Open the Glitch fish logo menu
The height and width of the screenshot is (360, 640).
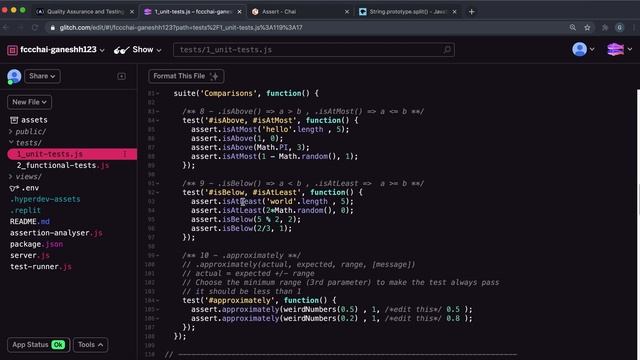click(x=619, y=49)
